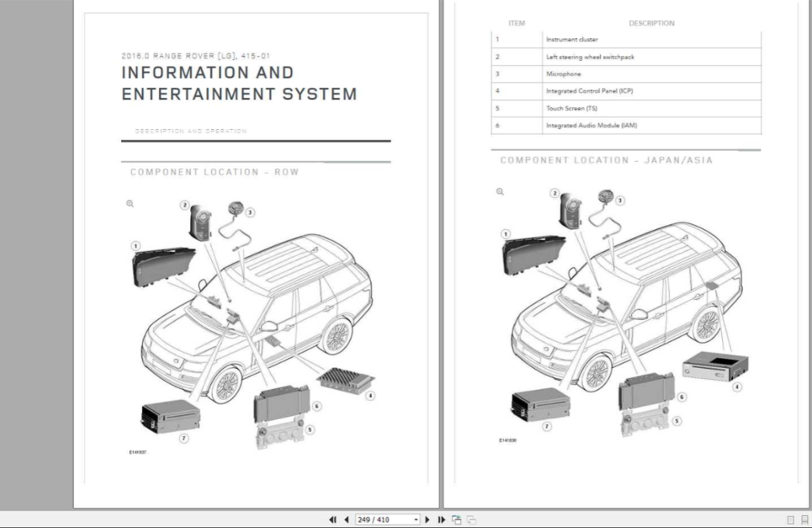Click the Component Location – ROW heading

click(x=214, y=172)
